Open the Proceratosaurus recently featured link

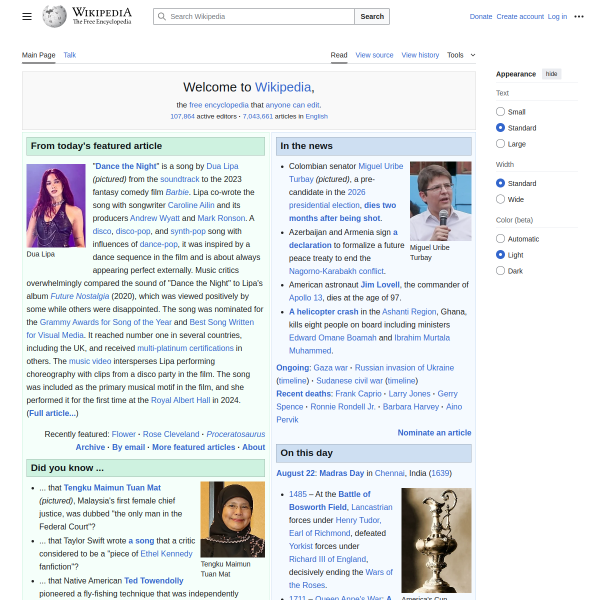[236, 434]
